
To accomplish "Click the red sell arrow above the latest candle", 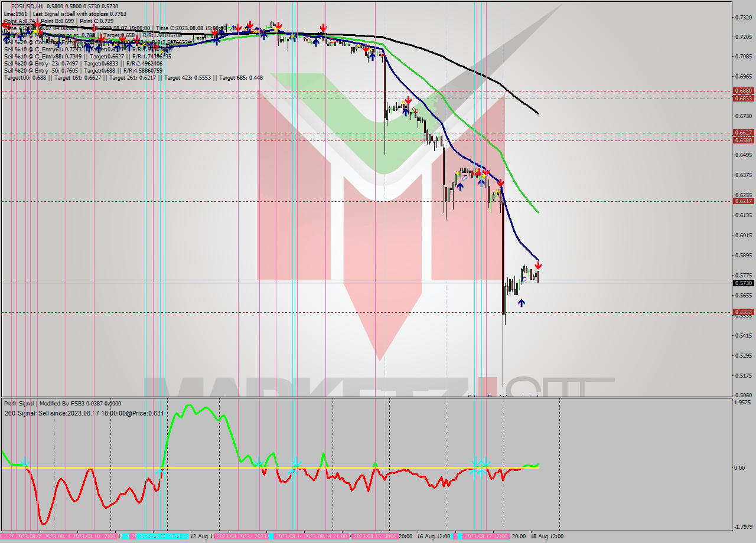I will [x=539, y=264].
